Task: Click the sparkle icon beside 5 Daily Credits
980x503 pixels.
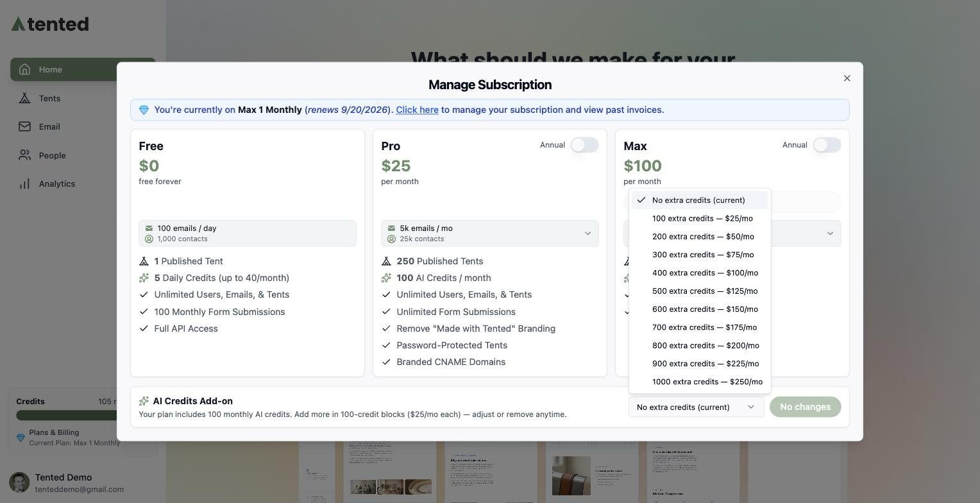Action: point(144,278)
